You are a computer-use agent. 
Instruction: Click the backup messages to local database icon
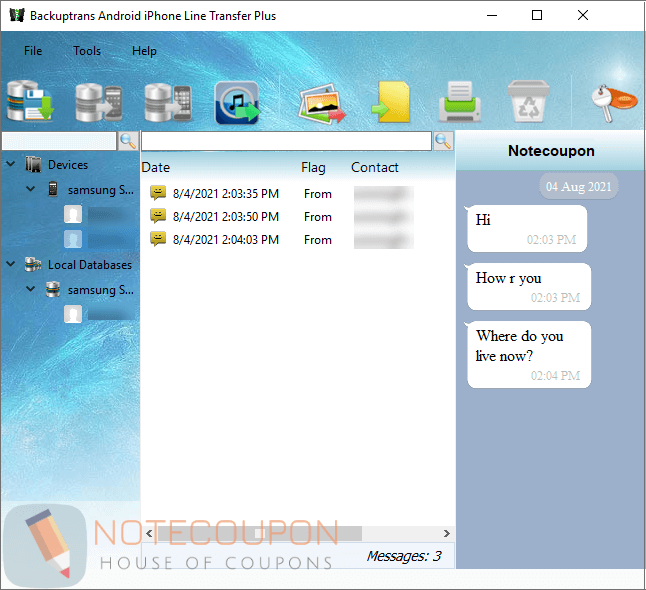tap(30, 101)
